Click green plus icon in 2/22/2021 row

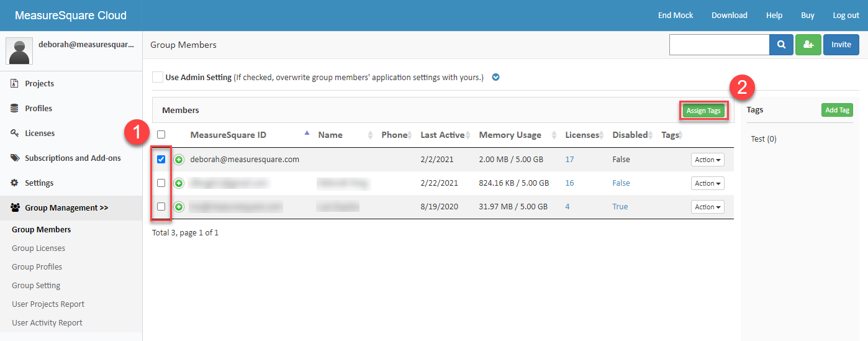tap(179, 183)
